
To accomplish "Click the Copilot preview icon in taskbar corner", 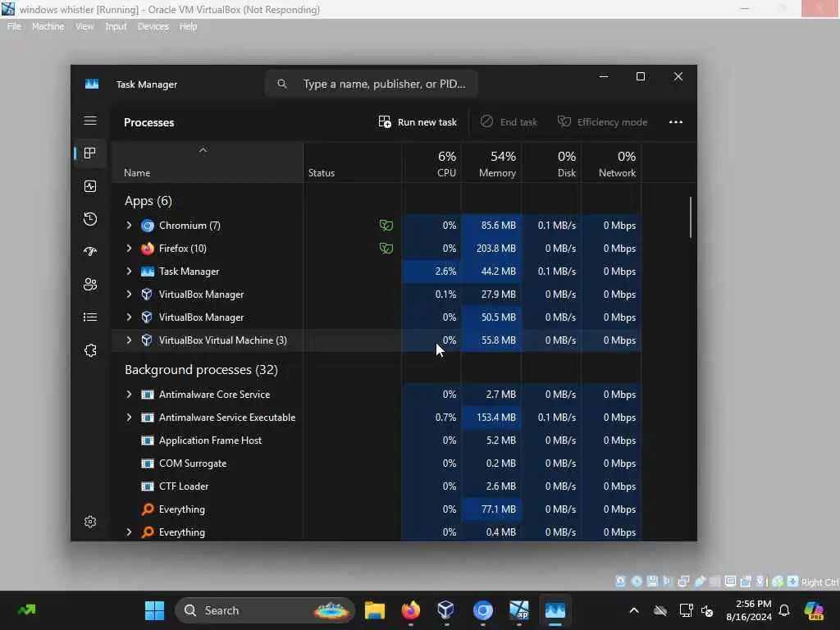I will (814, 610).
